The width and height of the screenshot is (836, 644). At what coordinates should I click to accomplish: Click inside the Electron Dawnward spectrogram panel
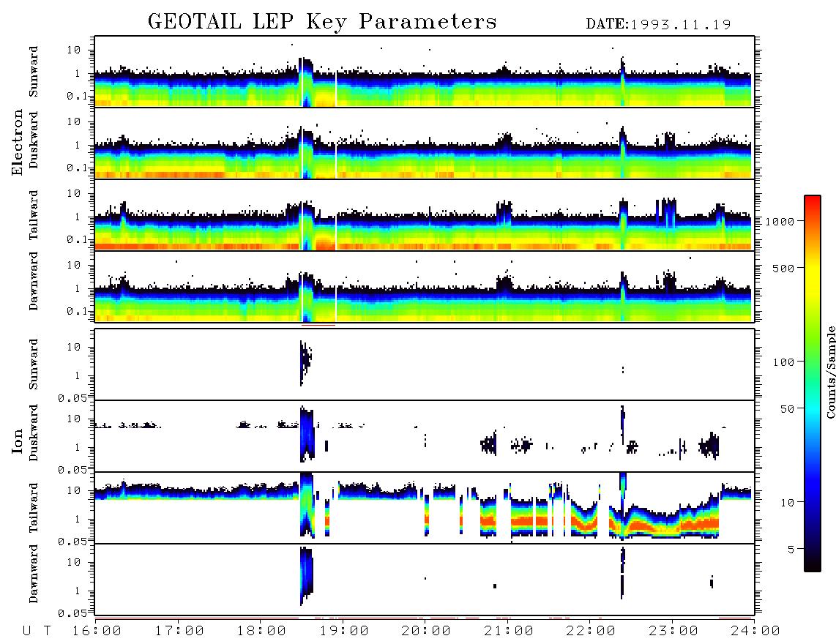tap(425, 286)
